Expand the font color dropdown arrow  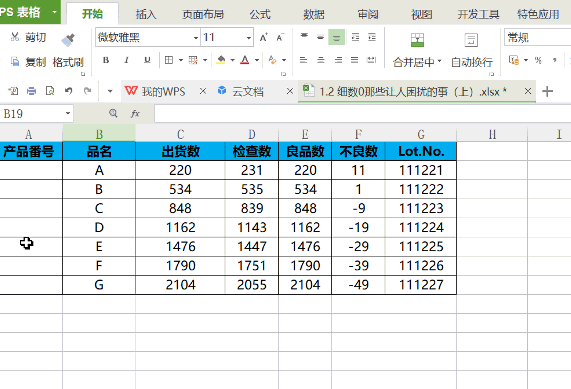coord(257,60)
